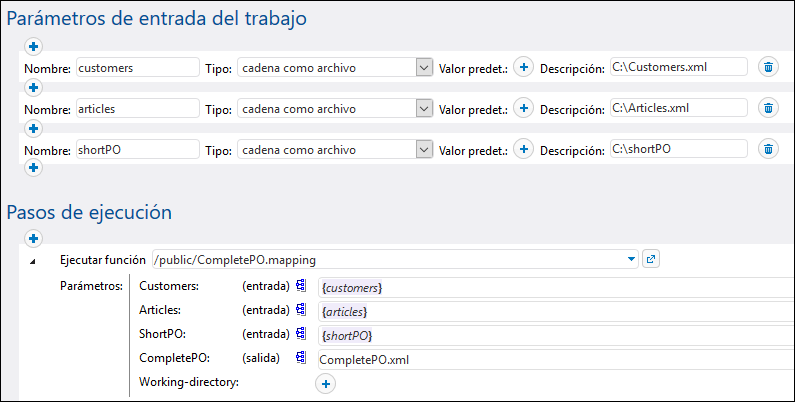This screenshot has width=795, height=402.
Task: Add default value for customers parameter
Action: click(523, 67)
